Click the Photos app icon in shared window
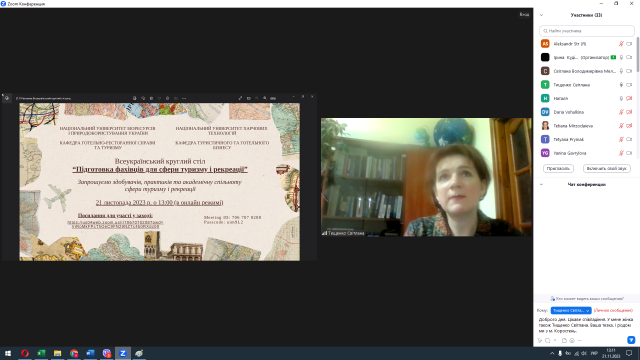The height and width of the screenshot is (360, 640). (x=7, y=98)
